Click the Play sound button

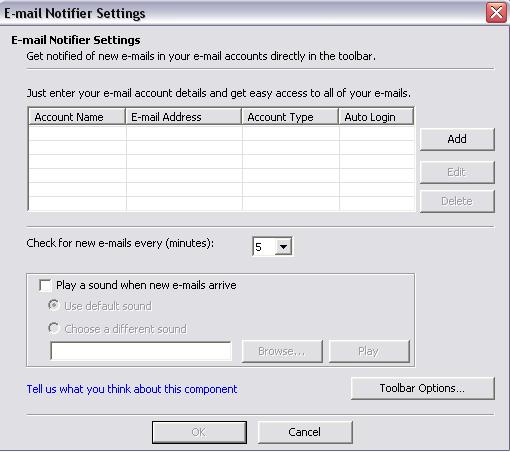coord(369,351)
